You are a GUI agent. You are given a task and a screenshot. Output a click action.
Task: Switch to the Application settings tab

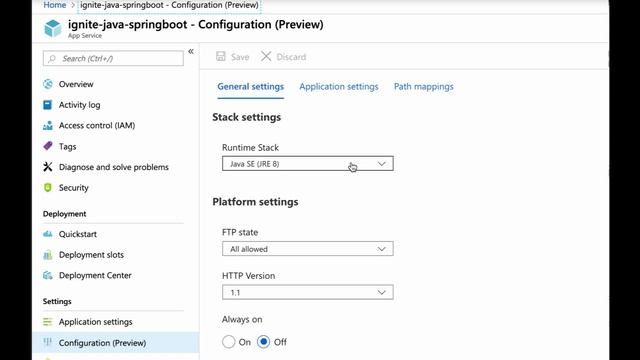[x=339, y=87]
